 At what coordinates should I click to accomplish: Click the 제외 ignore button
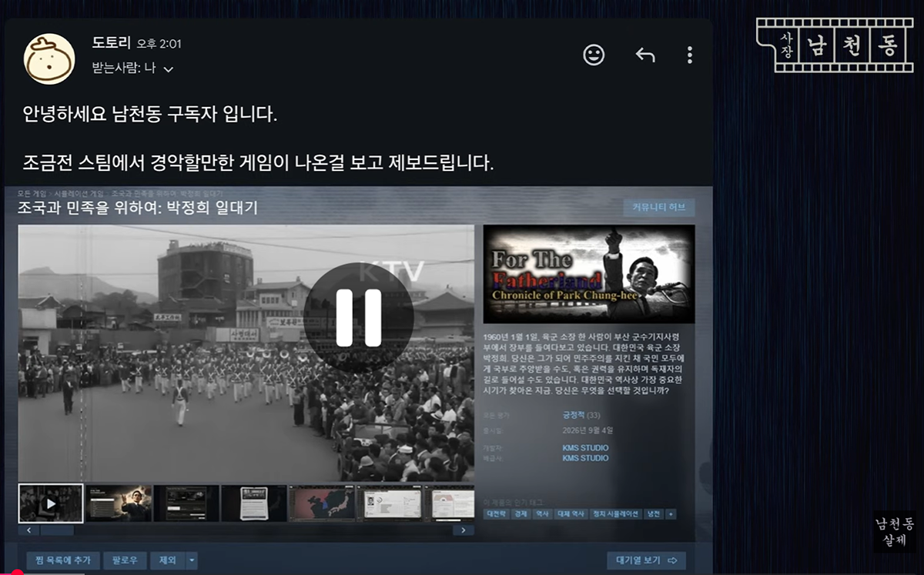pos(168,560)
